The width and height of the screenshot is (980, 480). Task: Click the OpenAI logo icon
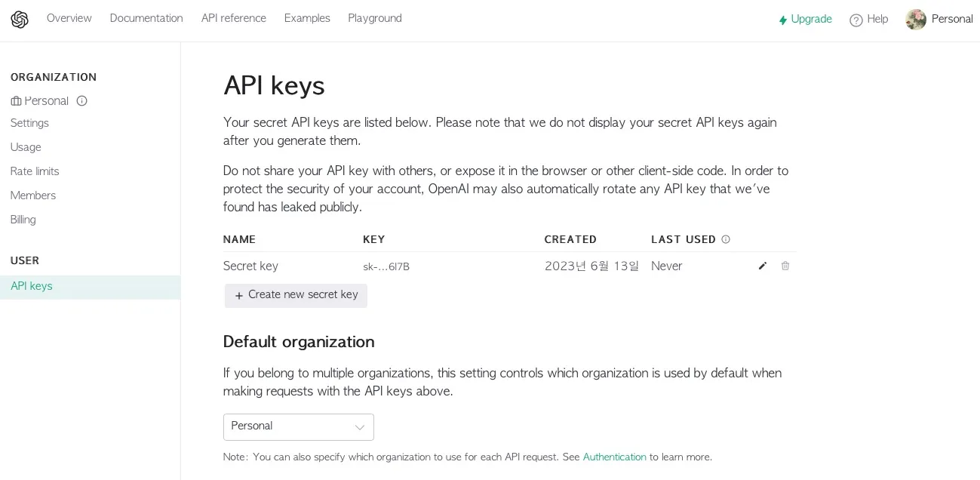click(20, 20)
